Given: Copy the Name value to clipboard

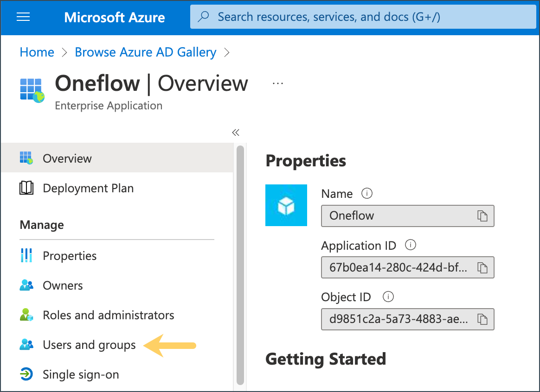Looking at the screenshot, I should (482, 216).
